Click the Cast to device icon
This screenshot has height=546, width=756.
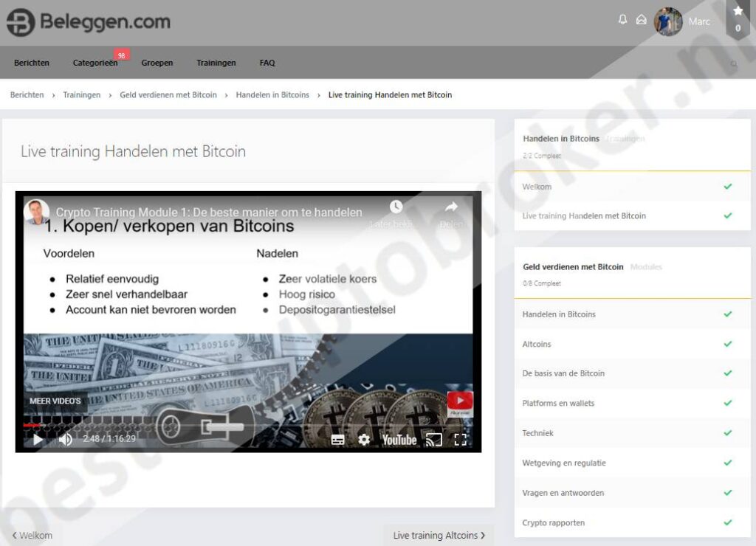point(434,440)
